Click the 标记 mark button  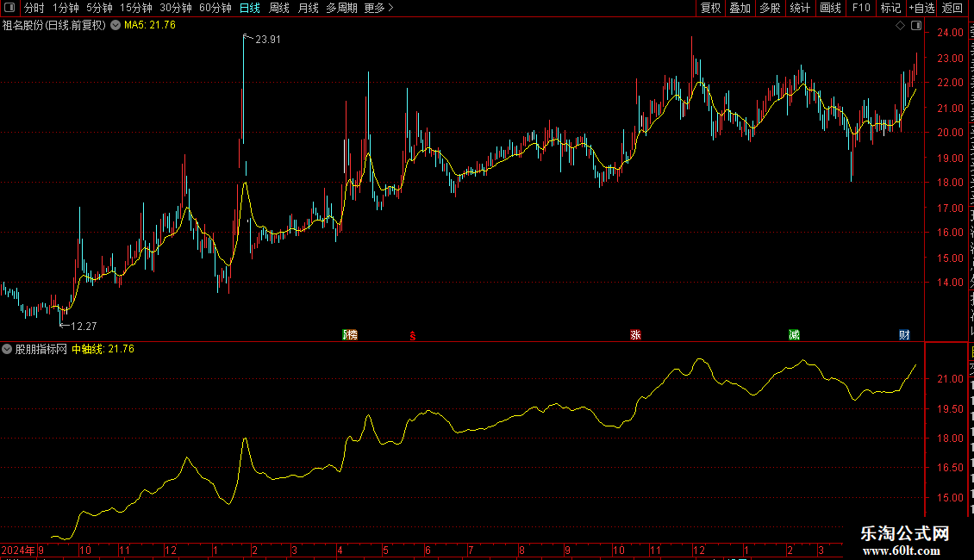[x=890, y=8]
